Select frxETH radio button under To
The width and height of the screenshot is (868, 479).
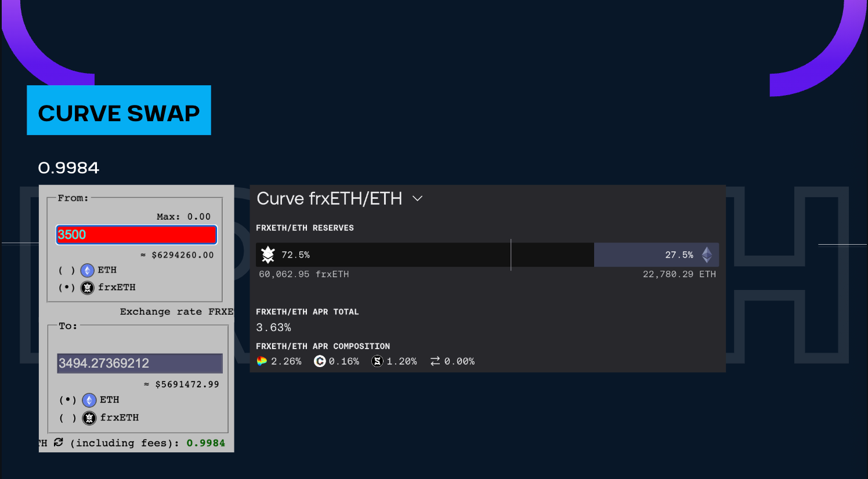coord(68,418)
